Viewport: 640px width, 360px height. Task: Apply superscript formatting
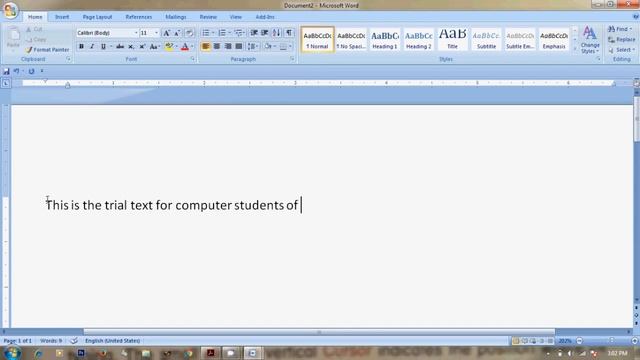pyautogui.click(x=142, y=47)
